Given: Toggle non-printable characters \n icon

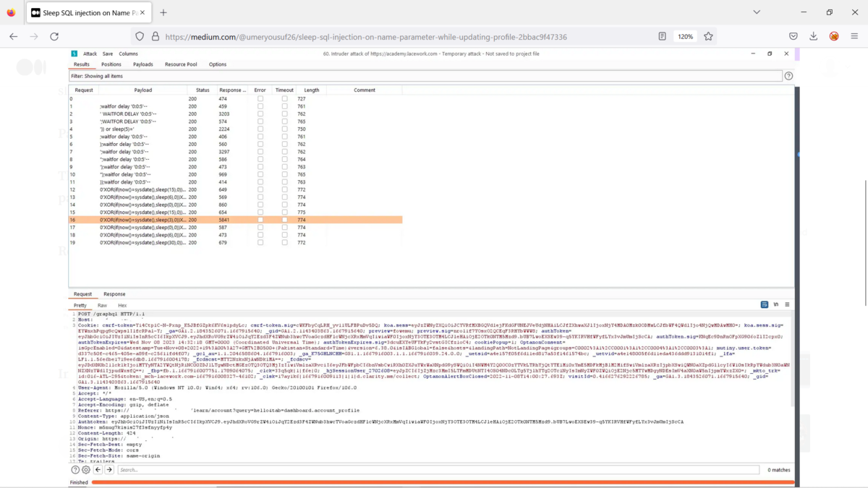Looking at the screenshot, I should 776,305.
